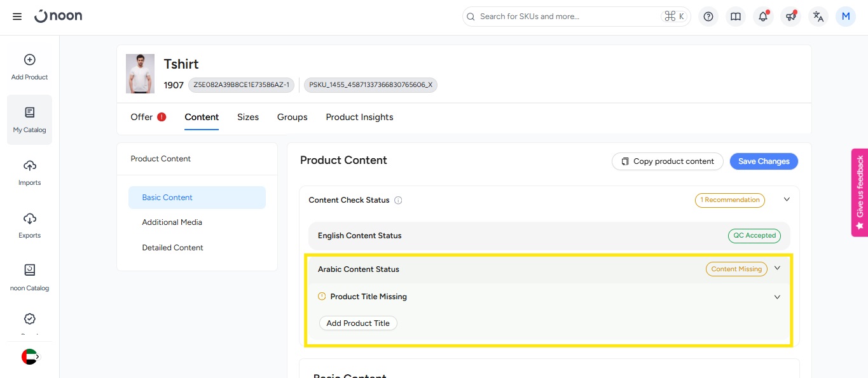Collapse the Product Title Missing item

tap(777, 297)
